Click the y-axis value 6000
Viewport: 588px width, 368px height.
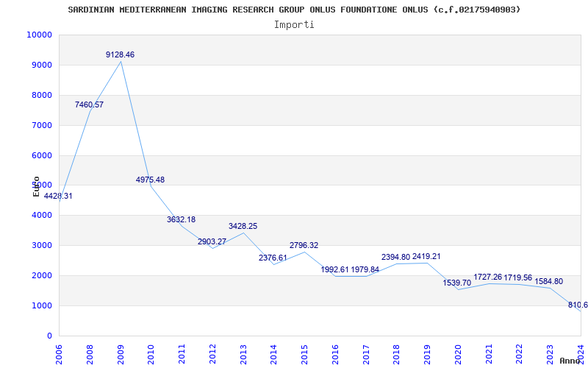(x=41, y=155)
